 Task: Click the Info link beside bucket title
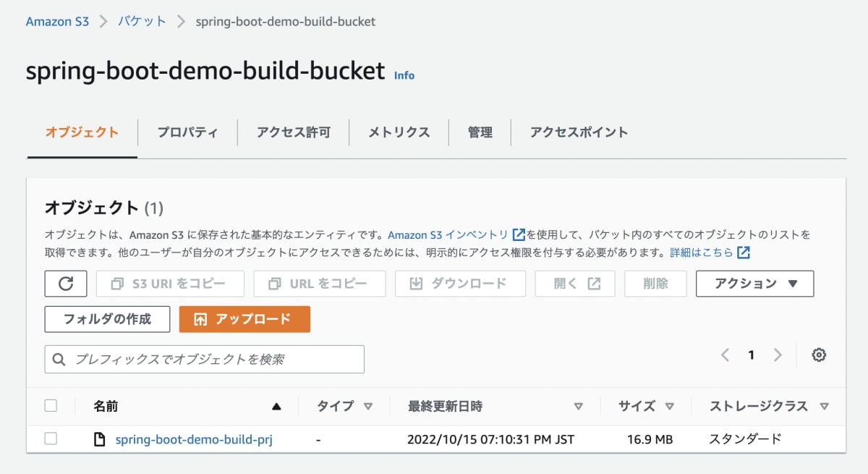[x=404, y=75]
